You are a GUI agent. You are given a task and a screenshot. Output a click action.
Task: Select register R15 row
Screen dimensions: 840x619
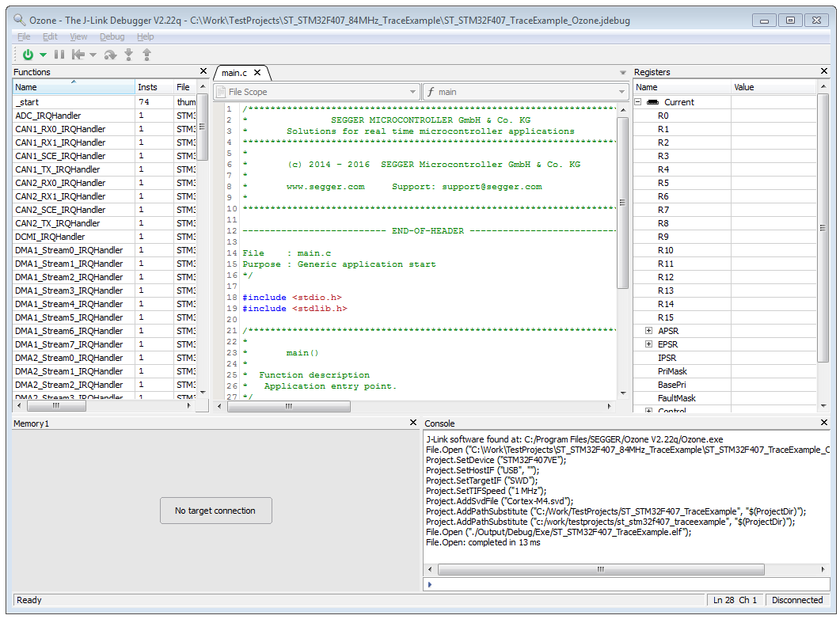[x=725, y=317]
